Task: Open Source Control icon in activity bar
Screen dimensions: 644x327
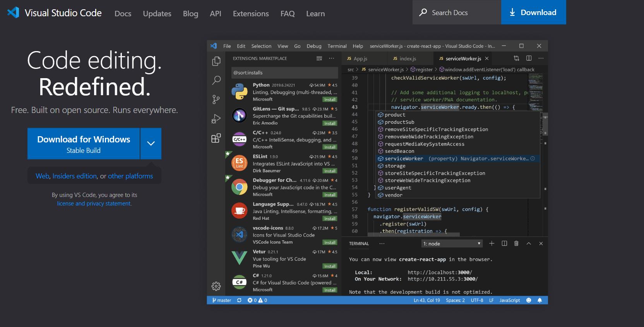Action: point(216,99)
